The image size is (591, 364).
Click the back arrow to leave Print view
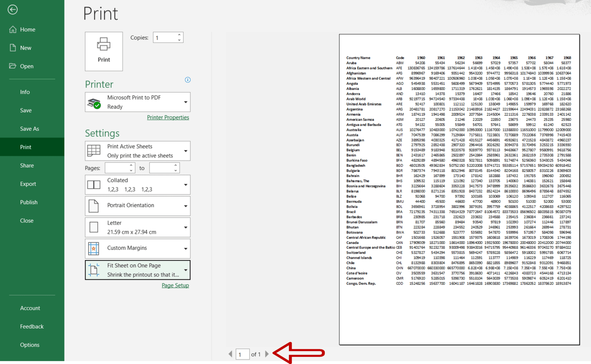pos(13,9)
